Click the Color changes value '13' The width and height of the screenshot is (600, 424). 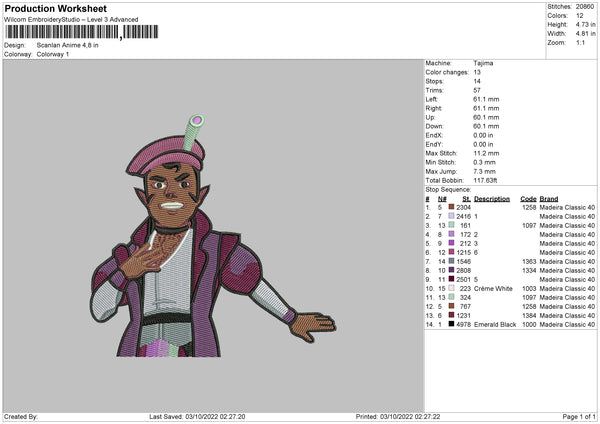[477, 72]
